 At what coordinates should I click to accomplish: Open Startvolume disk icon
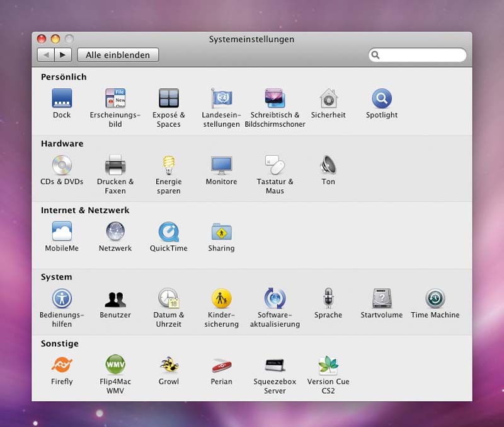(x=382, y=298)
